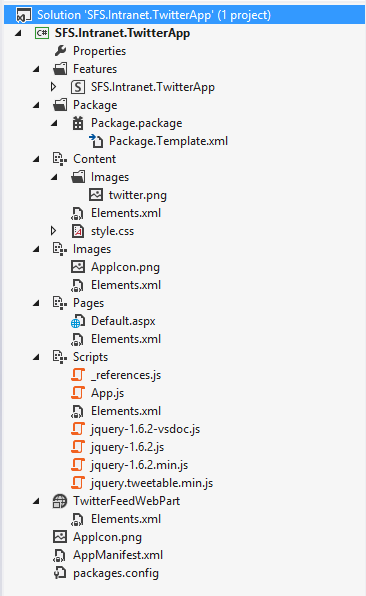Select the Package.package label
The image size is (366, 596).
point(136,123)
